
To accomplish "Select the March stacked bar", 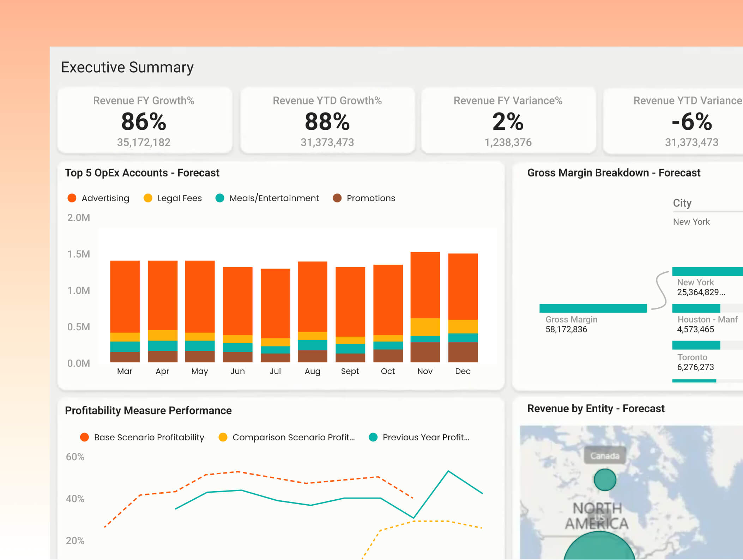I will [125, 311].
